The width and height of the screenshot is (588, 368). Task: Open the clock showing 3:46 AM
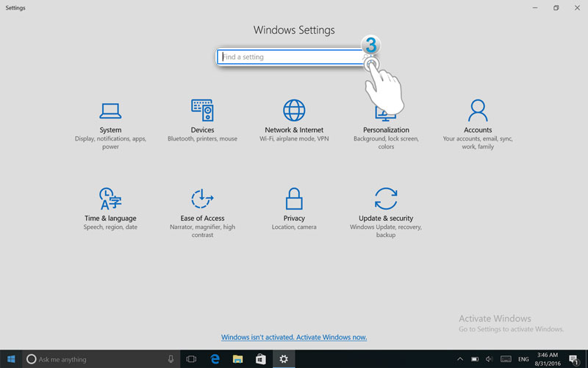point(548,359)
